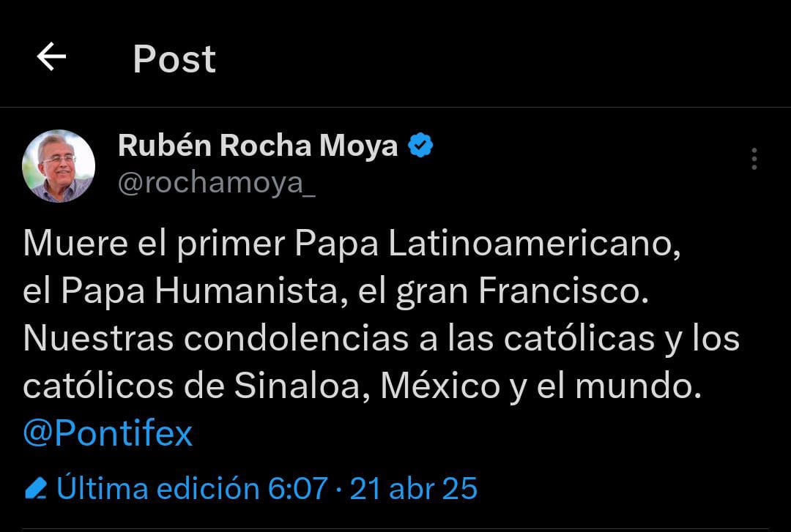
Task: Open the three-dot more options menu
Action: pyautogui.click(x=754, y=159)
